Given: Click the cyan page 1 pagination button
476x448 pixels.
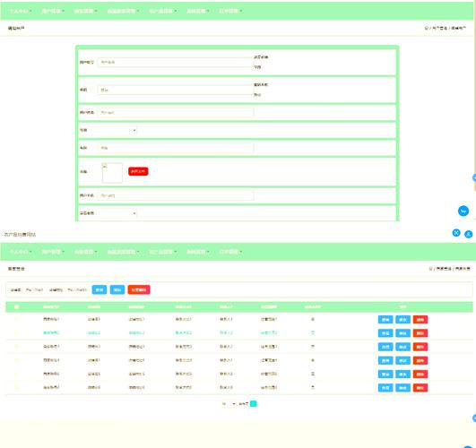Looking at the screenshot, I should (x=253, y=404).
